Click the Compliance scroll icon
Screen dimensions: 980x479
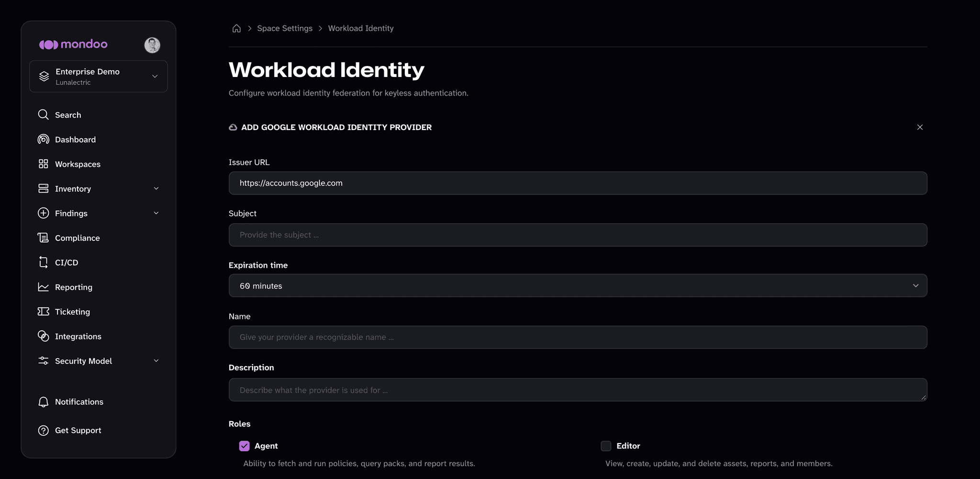point(43,238)
